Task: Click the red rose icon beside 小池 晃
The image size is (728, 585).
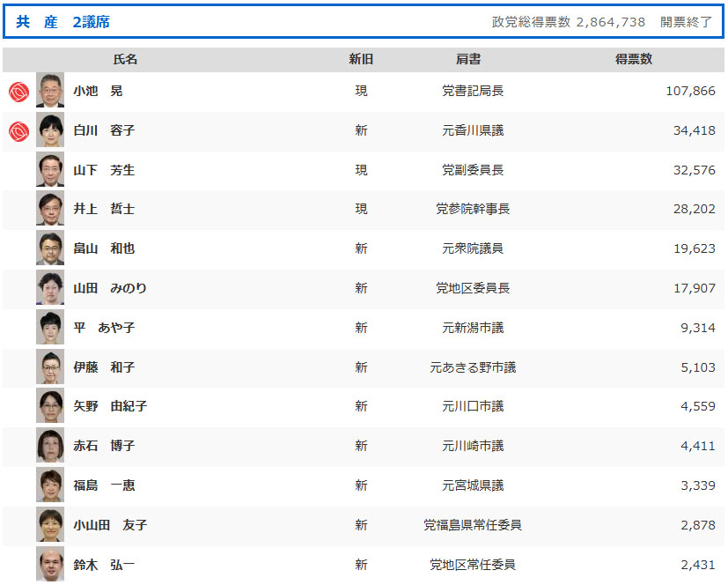Action: click(x=19, y=92)
